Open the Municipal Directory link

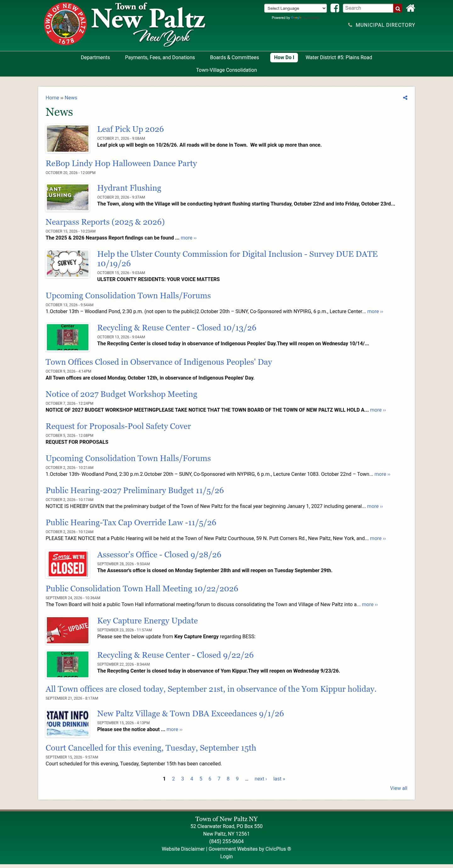point(381,25)
